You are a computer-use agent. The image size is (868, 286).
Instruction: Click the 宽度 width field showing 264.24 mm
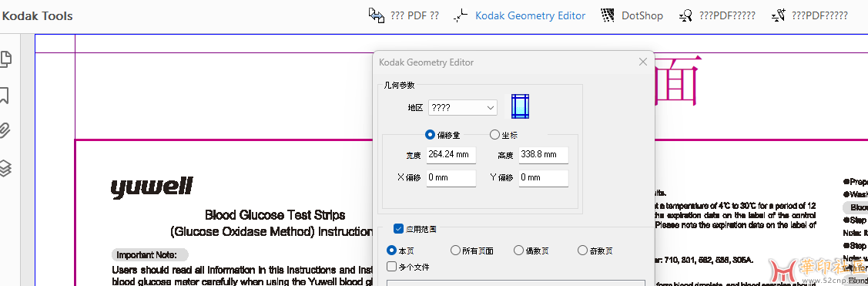[451, 155]
